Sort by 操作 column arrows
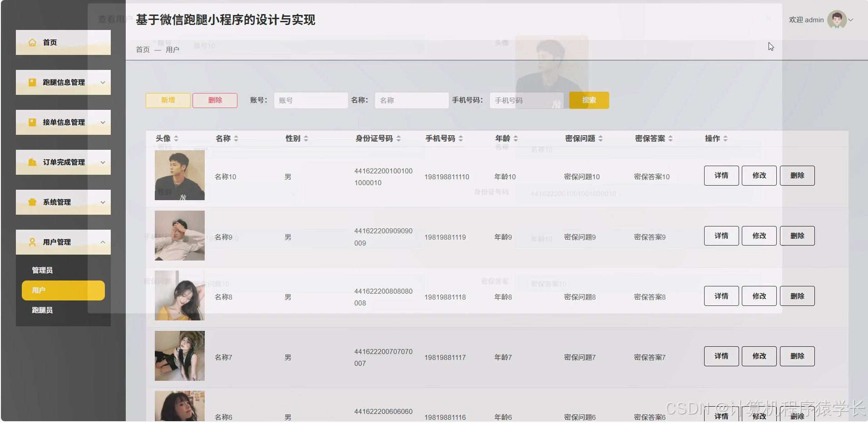This screenshot has height=423, width=868. pos(725,138)
